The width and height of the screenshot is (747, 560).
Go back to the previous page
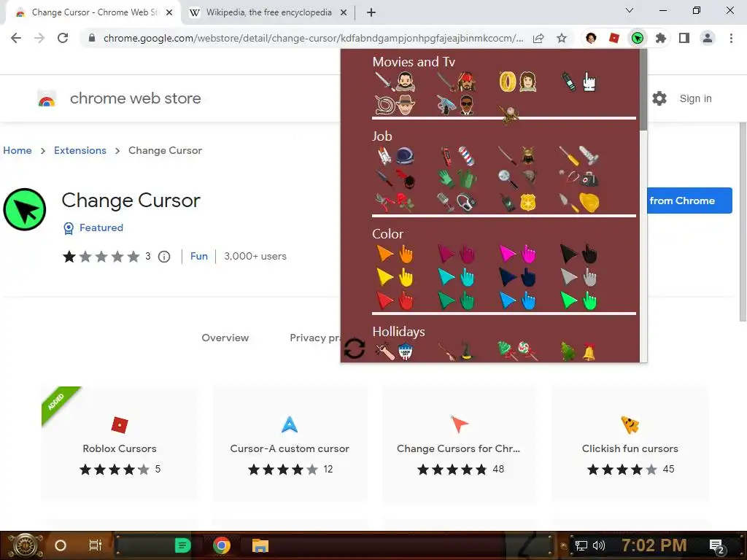tap(16, 38)
